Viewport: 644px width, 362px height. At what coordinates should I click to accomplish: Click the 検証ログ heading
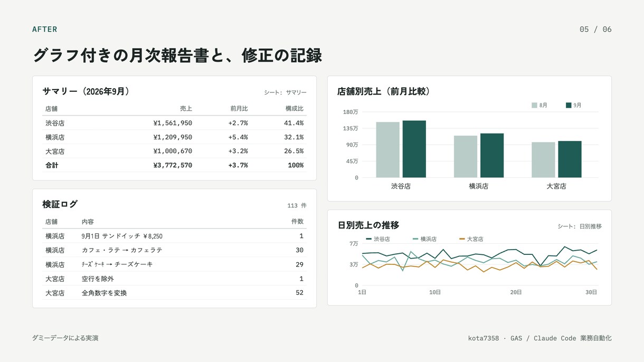(60, 204)
